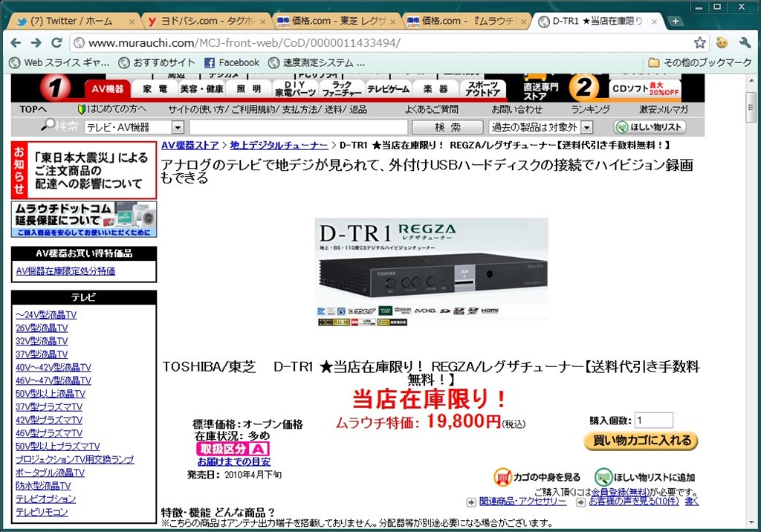
Task: Open new tab with plus button
Action: coord(675,21)
